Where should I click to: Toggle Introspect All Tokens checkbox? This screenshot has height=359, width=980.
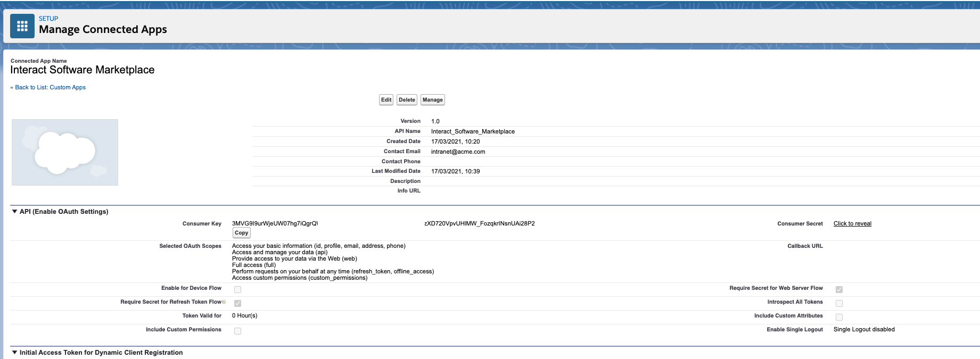pos(839,303)
